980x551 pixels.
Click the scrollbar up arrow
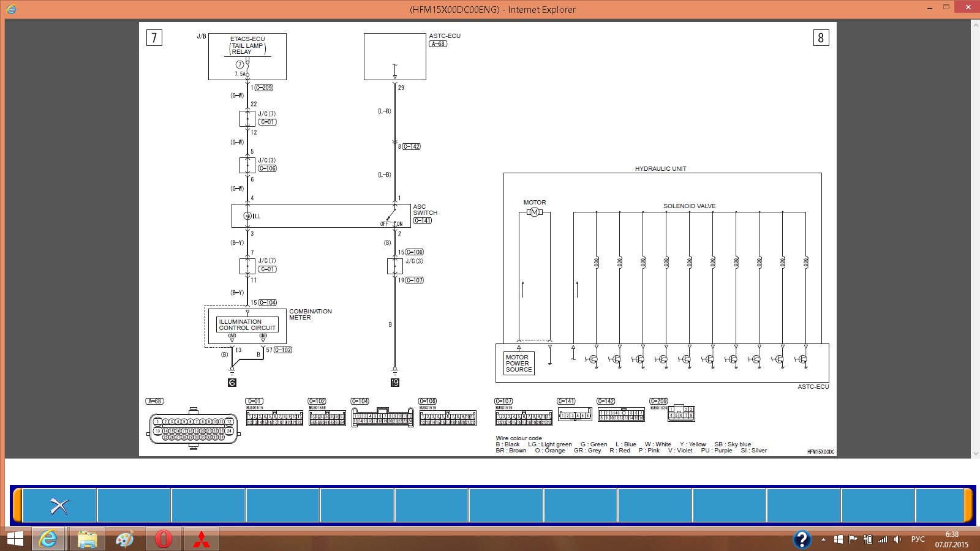coord(975,26)
